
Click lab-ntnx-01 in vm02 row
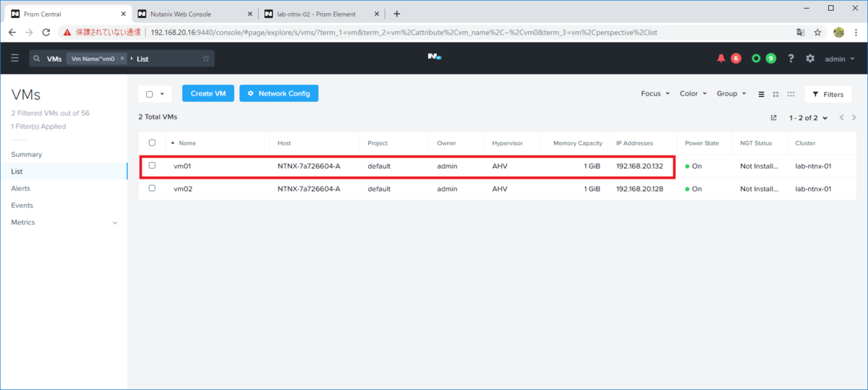[x=813, y=188]
